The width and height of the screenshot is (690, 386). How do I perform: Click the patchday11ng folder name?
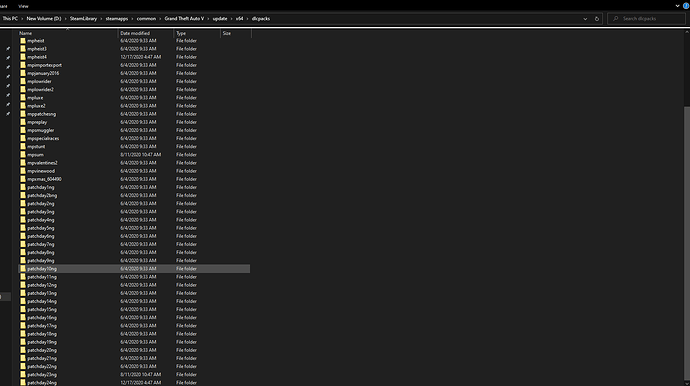tap(42, 277)
